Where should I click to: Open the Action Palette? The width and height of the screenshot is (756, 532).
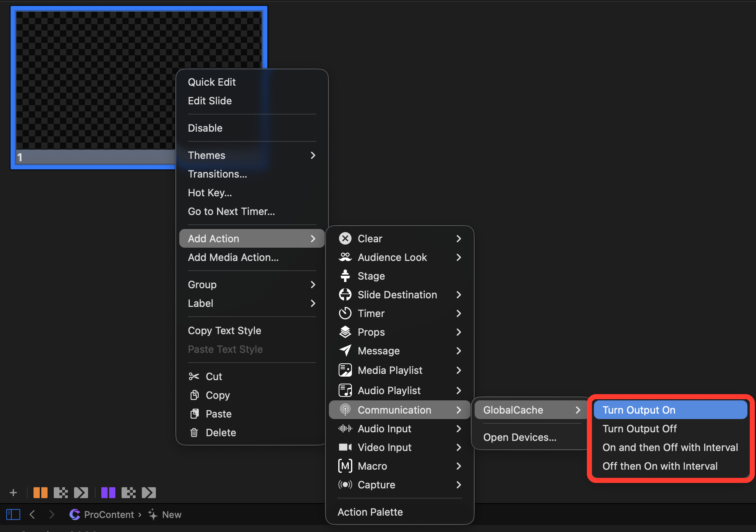(400, 512)
